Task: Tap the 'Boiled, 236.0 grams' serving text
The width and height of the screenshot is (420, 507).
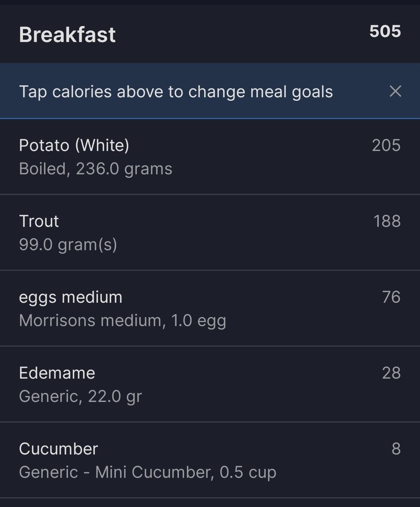Action: click(96, 169)
